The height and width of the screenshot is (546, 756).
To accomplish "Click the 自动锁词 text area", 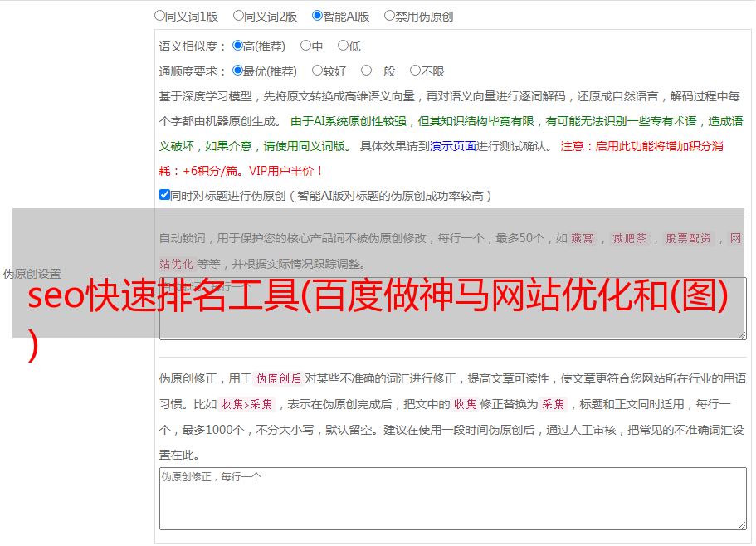I will pyautogui.click(x=453, y=309).
